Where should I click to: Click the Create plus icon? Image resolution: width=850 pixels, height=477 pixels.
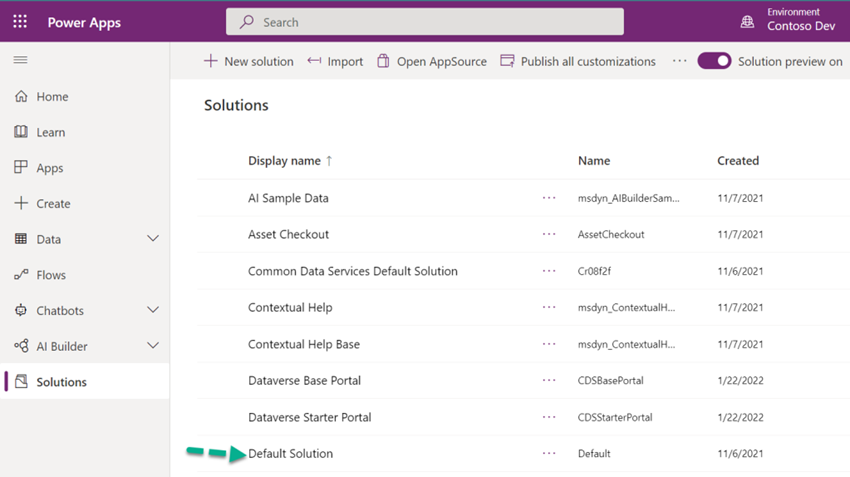coord(21,203)
